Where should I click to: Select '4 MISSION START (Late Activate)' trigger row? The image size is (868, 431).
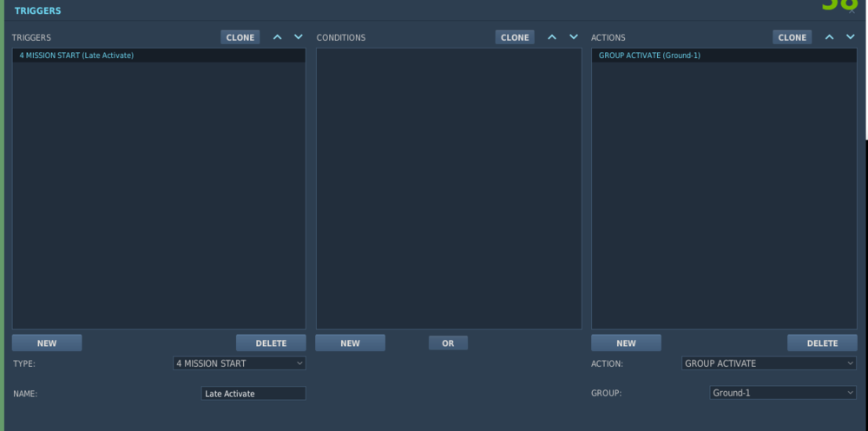[159, 56]
